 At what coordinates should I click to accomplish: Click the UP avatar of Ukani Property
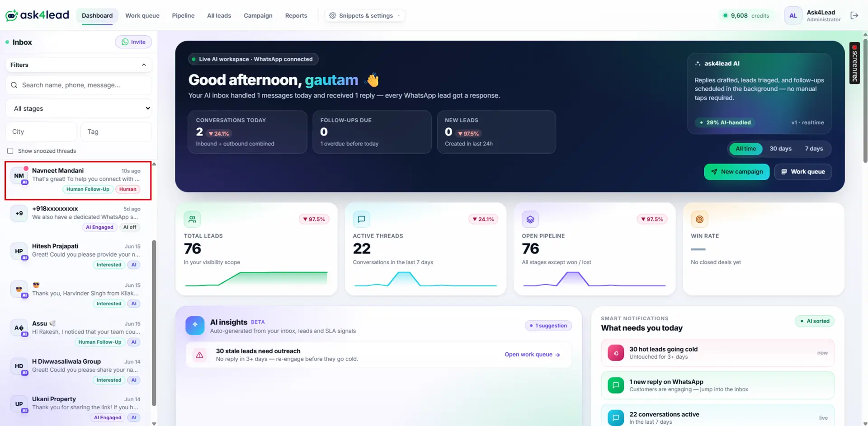coord(19,404)
